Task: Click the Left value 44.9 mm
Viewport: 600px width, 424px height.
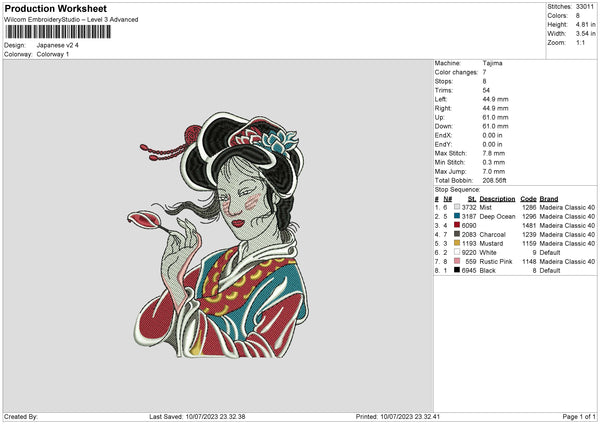Action: click(495, 99)
